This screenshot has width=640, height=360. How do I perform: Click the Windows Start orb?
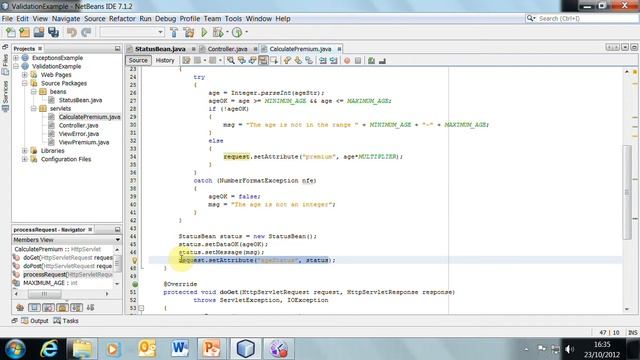click(16, 349)
